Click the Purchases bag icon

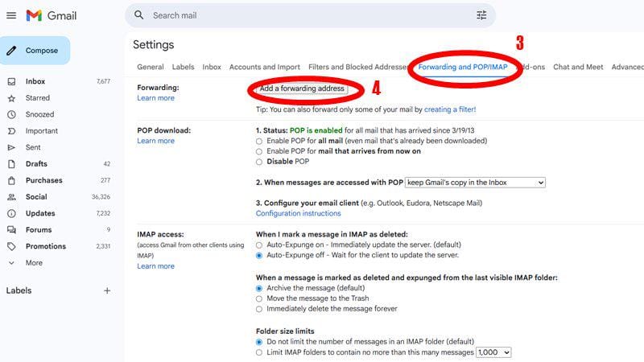(x=11, y=180)
